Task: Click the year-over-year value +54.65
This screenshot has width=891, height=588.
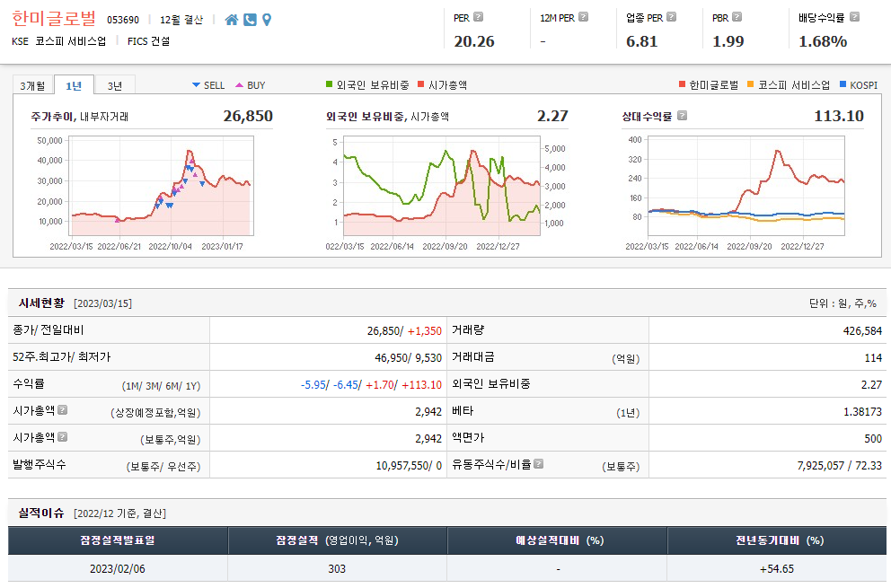Action: pyautogui.click(x=777, y=568)
